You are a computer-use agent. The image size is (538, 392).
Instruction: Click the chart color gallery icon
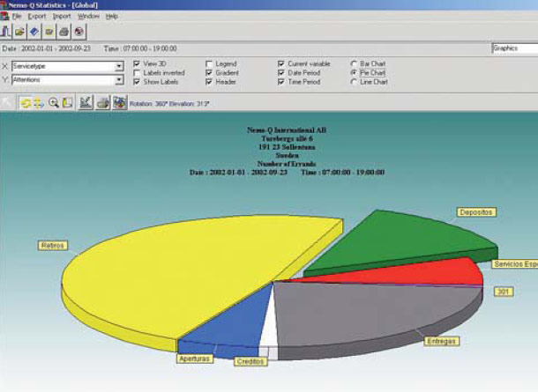pyautogui.click(x=117, y=102)
